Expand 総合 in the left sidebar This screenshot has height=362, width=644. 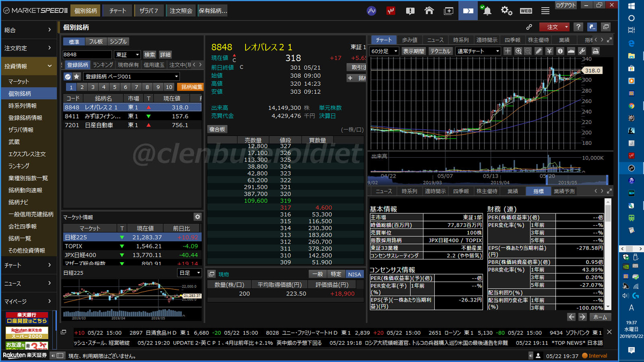[x=29, y=31]
